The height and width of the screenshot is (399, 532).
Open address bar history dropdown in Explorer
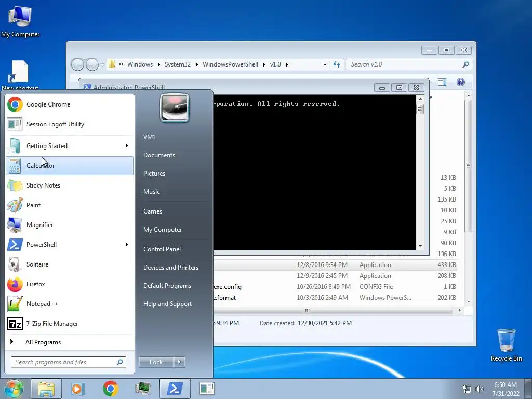click(x=325, y=64)
